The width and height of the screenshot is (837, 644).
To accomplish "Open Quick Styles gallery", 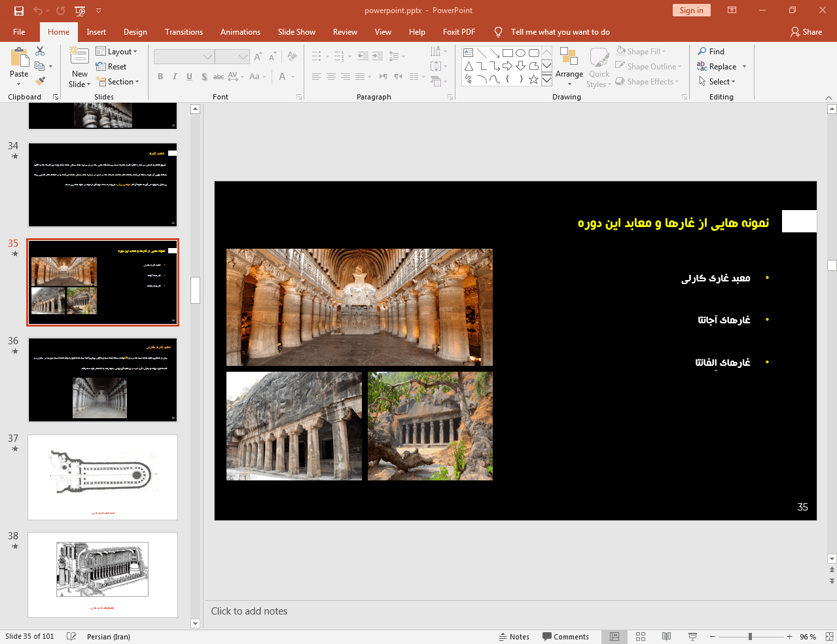I will (x=599, y=67).
